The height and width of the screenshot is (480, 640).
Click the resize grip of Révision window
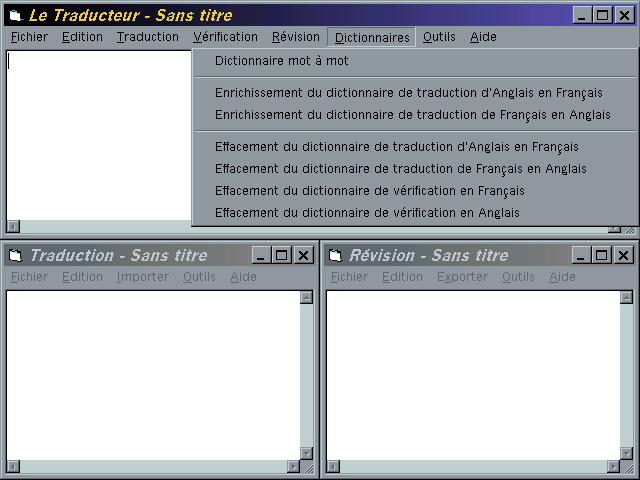click(x=628, y=468)
